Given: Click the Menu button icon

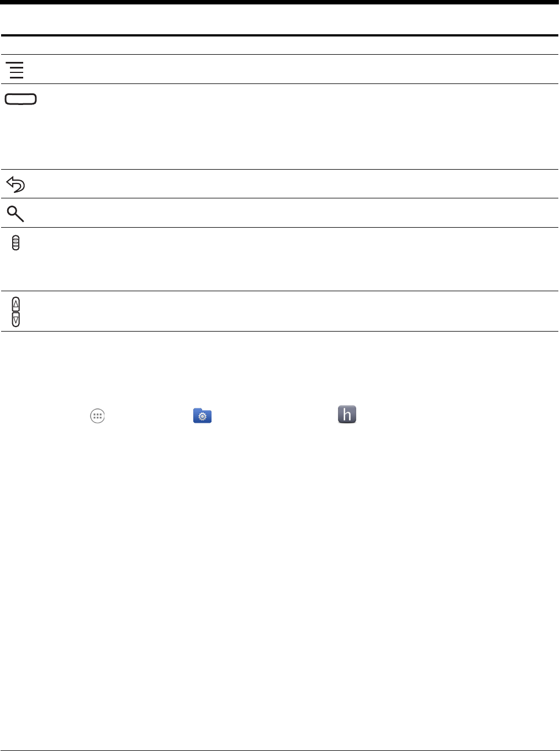Looking at the screenshot, I should point(16,70).
